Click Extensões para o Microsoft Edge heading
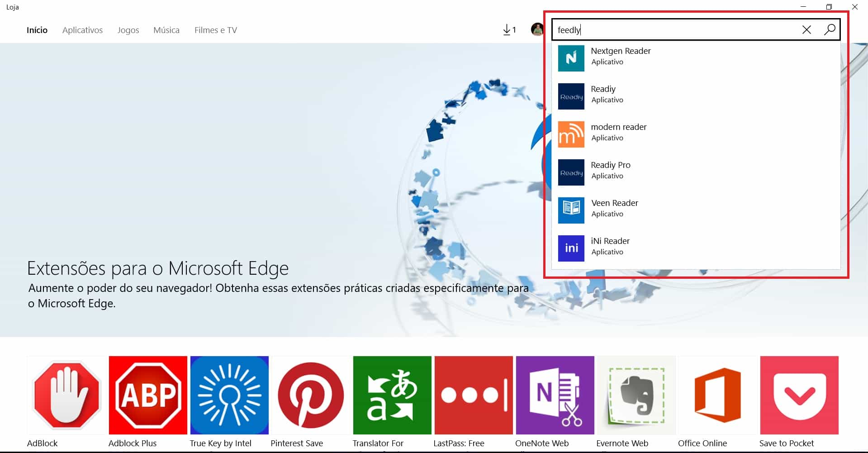868x453 pixels. coord(158,268)
